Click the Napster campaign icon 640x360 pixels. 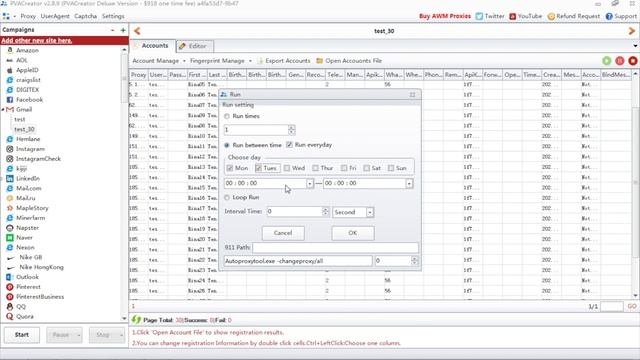10,228
